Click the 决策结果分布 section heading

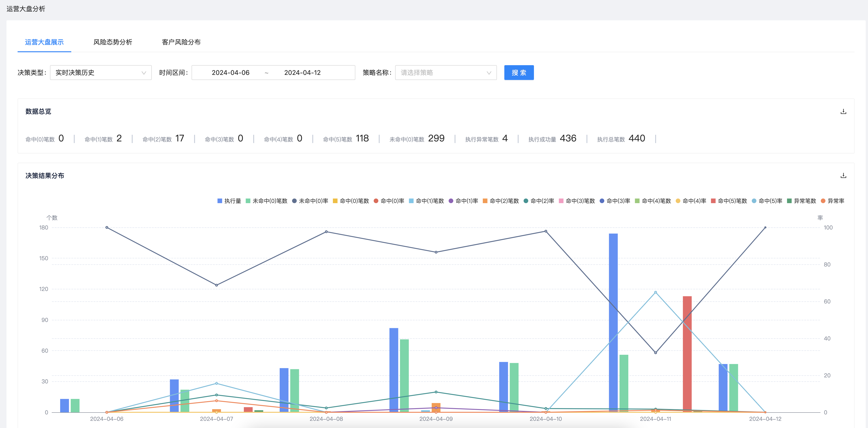[45, 176]
